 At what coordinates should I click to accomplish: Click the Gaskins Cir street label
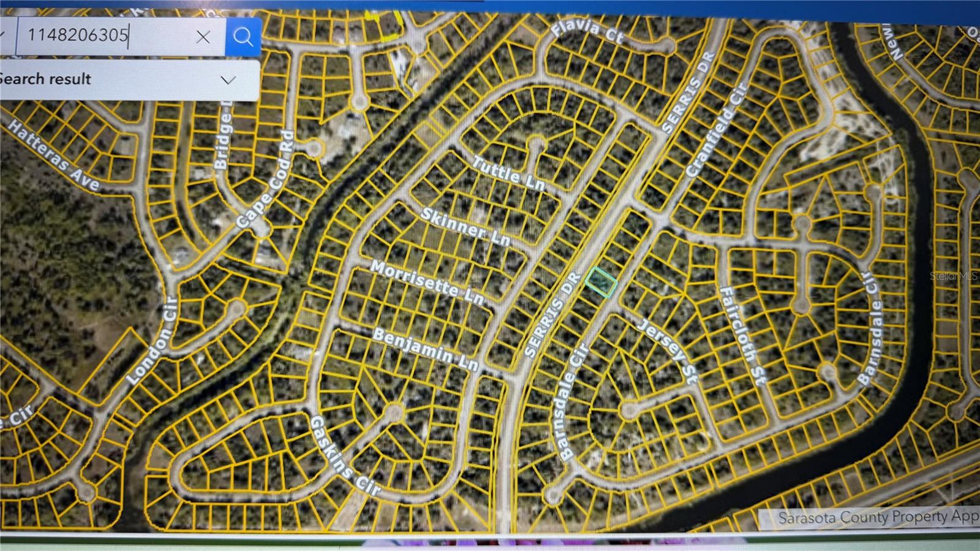pyautogui.click(x=344, y=455)
